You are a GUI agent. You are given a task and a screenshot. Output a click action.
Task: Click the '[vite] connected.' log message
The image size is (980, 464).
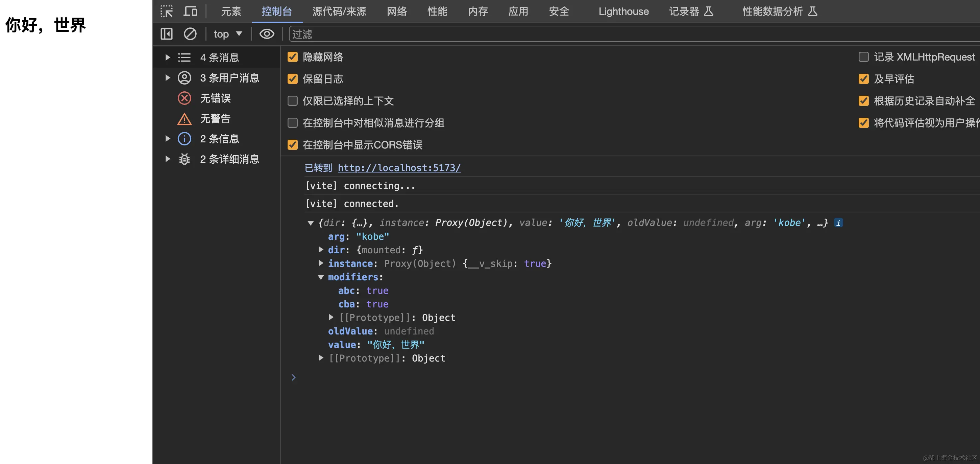(351, 204)
